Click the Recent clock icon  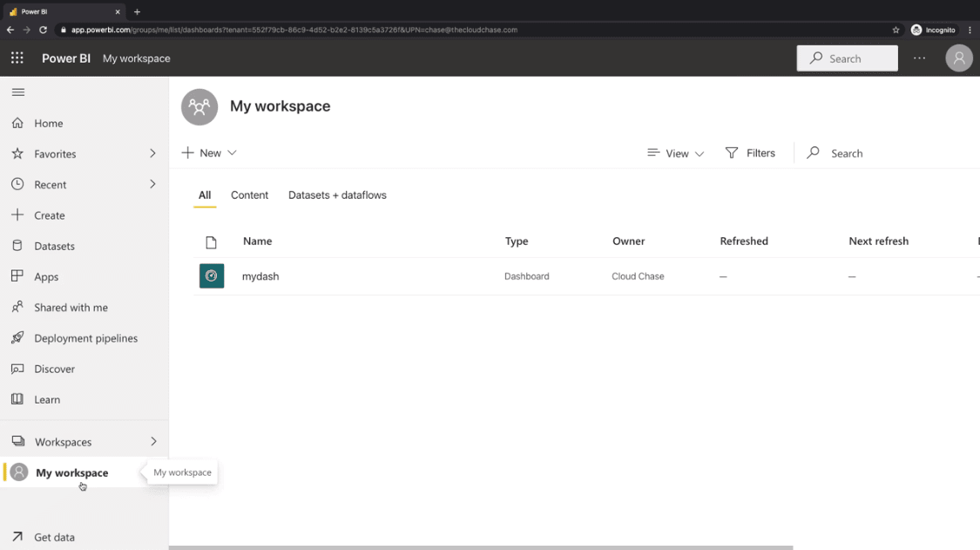click(x=17, y=184)
